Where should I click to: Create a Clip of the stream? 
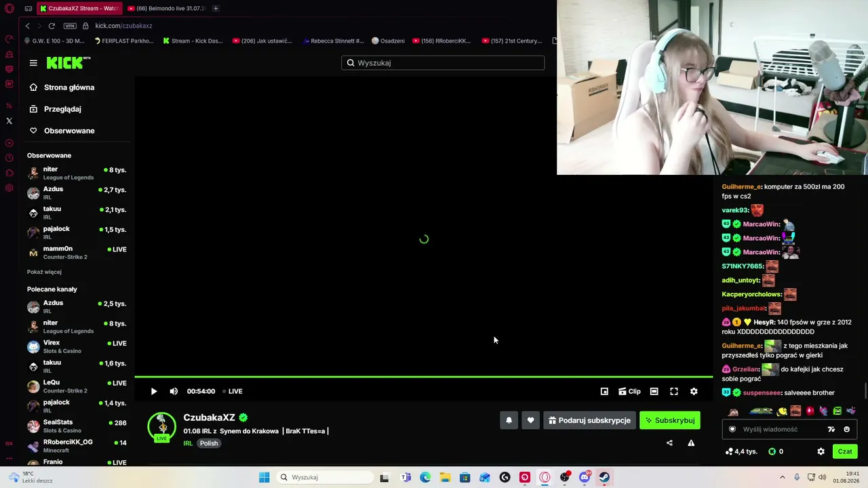coord(629,391)
